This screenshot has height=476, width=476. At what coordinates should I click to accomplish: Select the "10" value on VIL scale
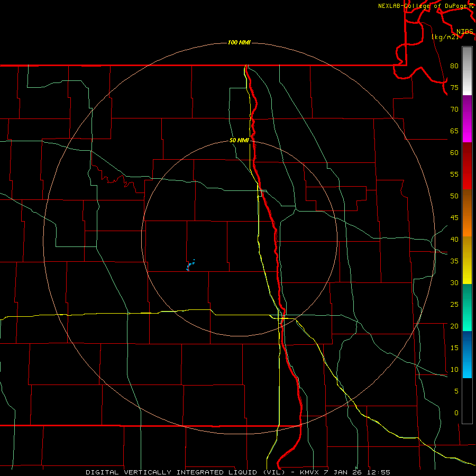point(454,370)
